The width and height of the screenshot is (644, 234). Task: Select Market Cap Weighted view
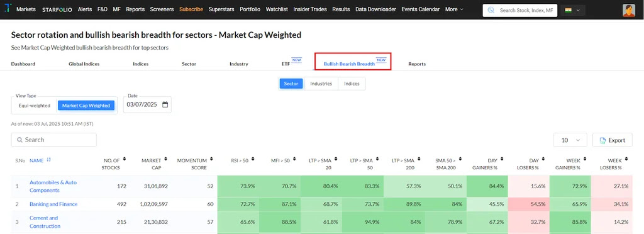[x=86, y=106]
